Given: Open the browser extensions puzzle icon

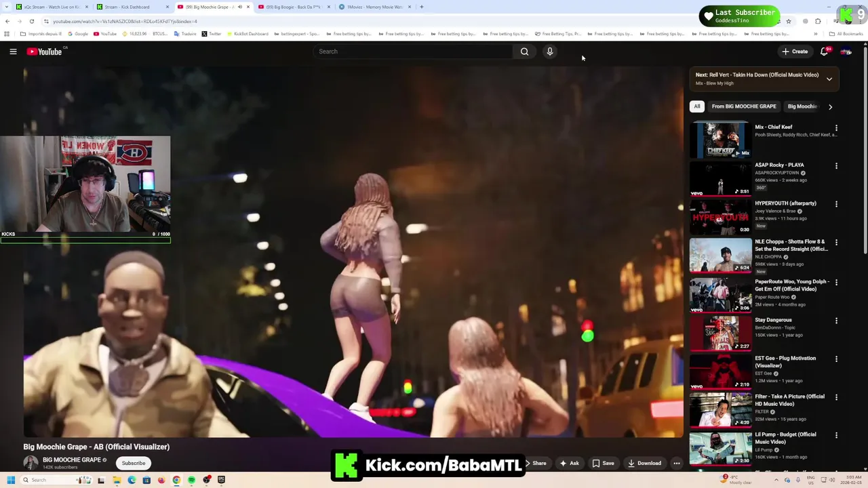Looking at the screenshot, I should pos(818,21).
